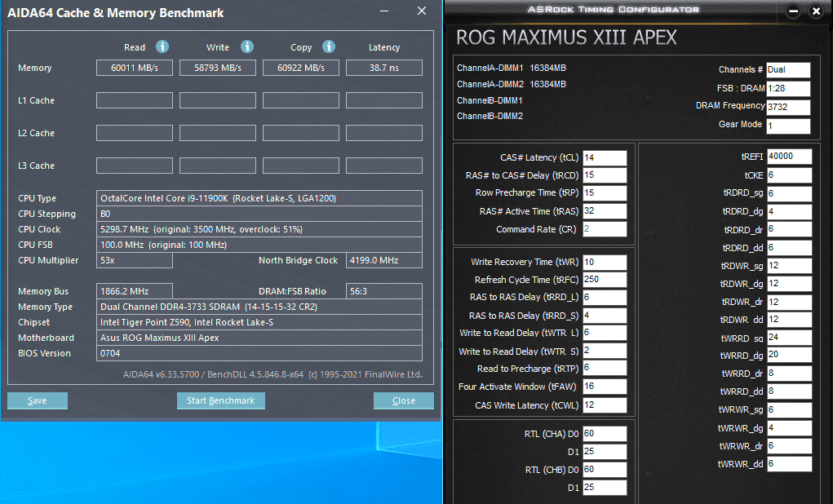Screen dimensions: 833x504
Task: Click the Channels # field showing Dual
Action: (x=788, y=69)
